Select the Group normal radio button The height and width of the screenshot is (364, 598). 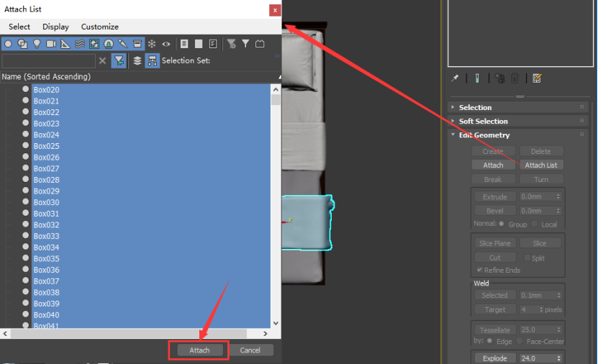tap(502, 224)
